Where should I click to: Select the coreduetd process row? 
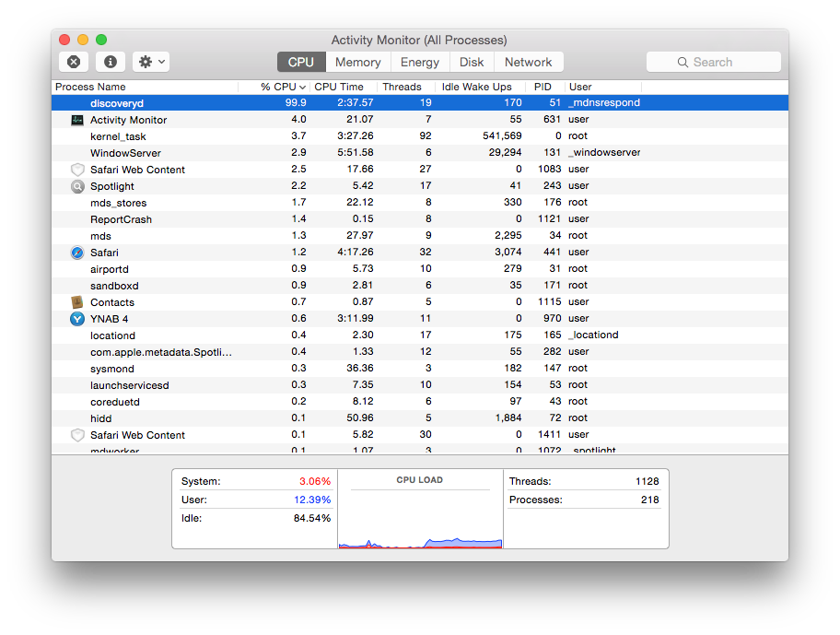click(x=420, y=402)
